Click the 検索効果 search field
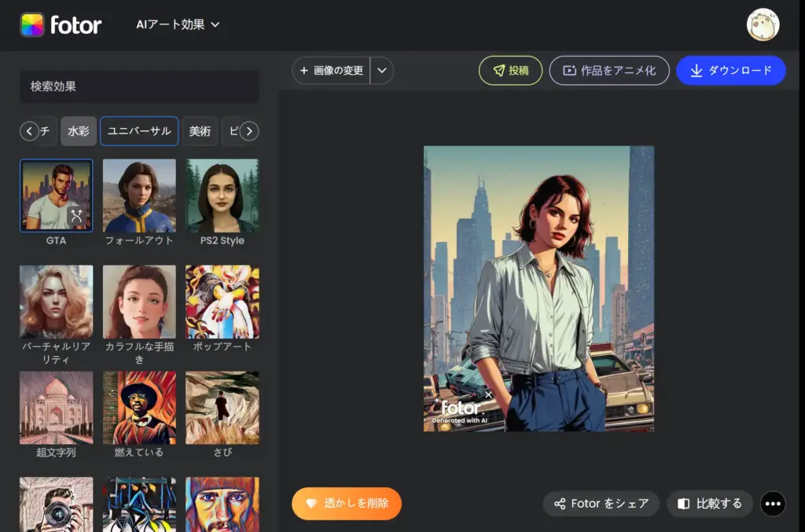This screenshot has height=532, width=805. click(x=139, y=86)
